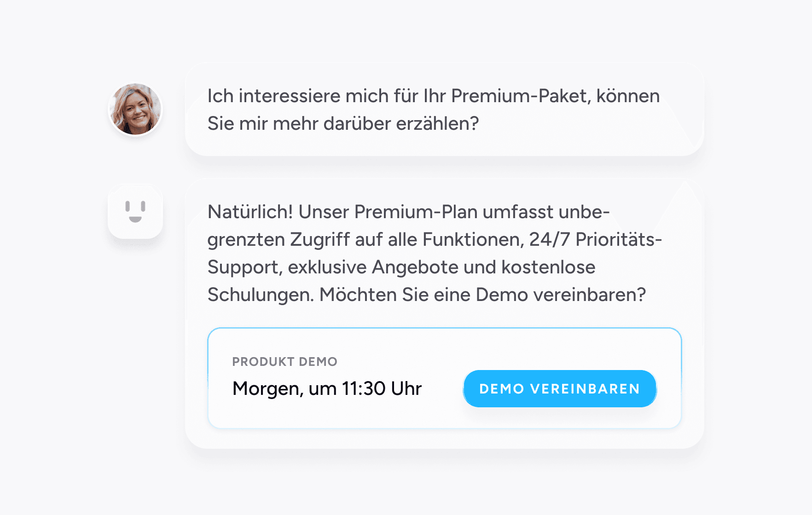Click the 'Natürlich!' greeting in bot reply
812x515 pixels.
coord(250,212)
